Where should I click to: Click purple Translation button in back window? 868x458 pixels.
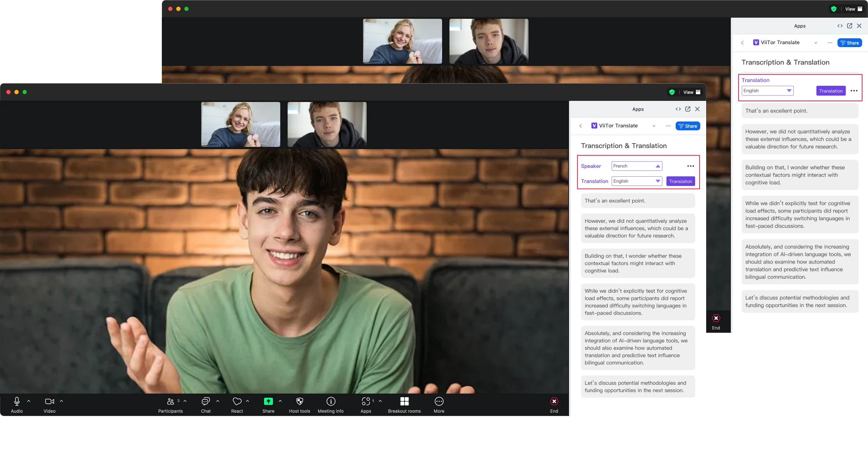(831, 91)
